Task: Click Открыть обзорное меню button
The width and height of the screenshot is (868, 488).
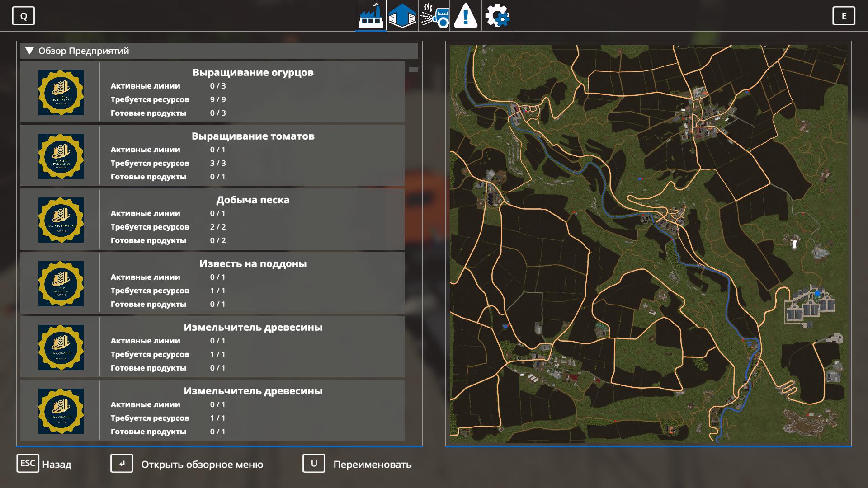Action: click(202, 465)
